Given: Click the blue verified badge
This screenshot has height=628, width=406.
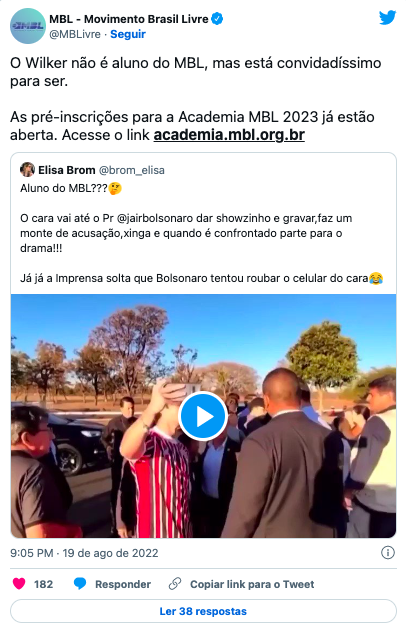Looking at the screenshot, I should coord(217,19).
